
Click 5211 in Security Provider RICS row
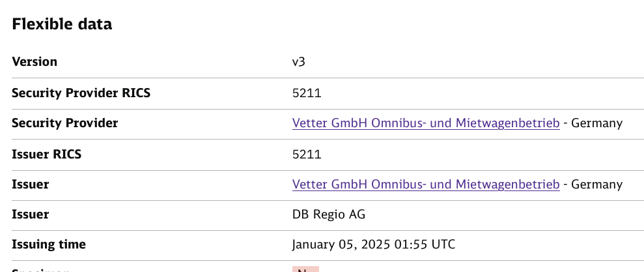307,93
